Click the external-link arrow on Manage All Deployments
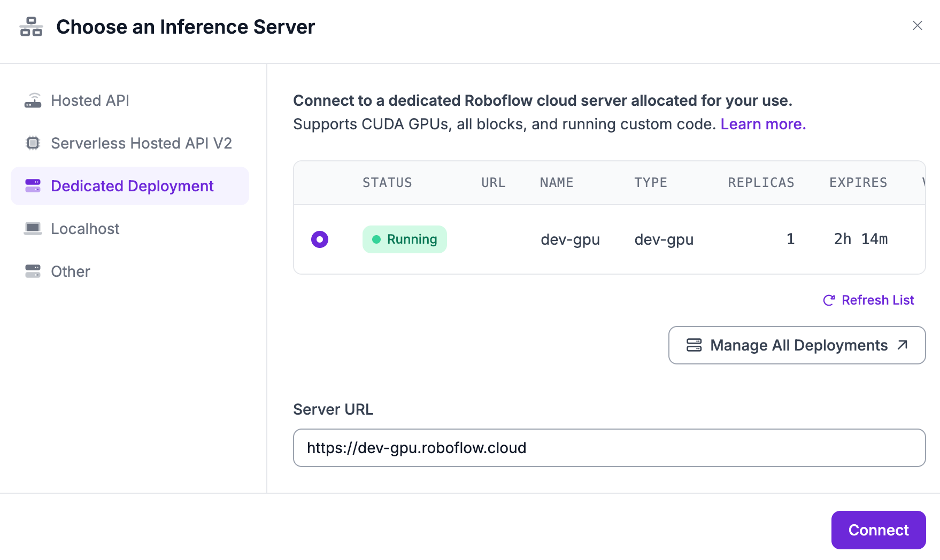This screenshot has width=940, height=560. click(x=903, y=345)
